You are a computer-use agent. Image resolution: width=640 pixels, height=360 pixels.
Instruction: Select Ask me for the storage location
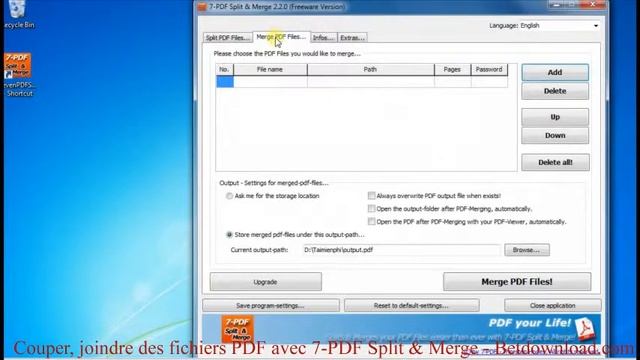[229, 196]
